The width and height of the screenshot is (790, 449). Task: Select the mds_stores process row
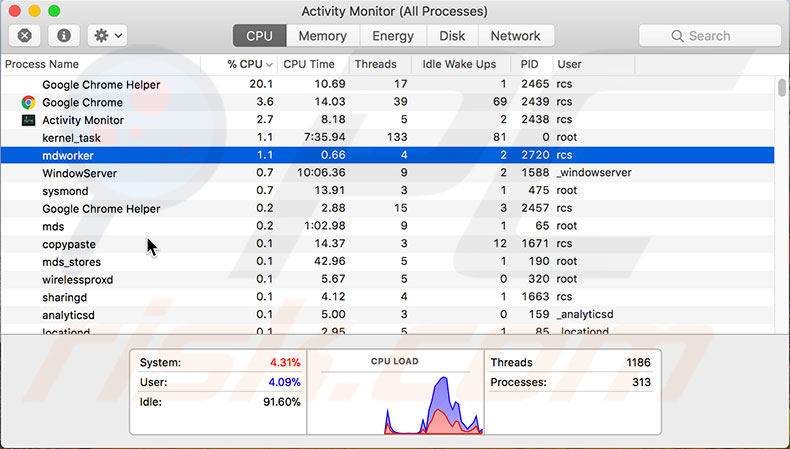coord(387,261)
